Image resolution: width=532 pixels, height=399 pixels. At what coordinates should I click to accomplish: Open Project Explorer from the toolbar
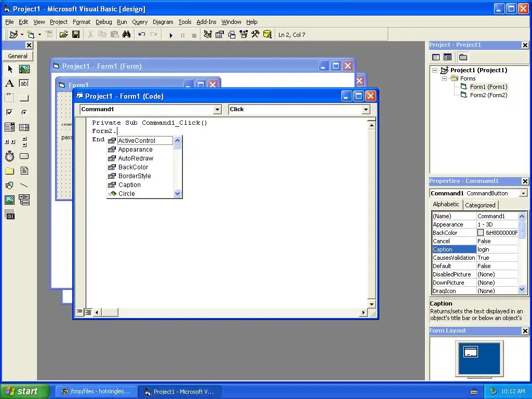pyautogui.click(x=208, y=34)
